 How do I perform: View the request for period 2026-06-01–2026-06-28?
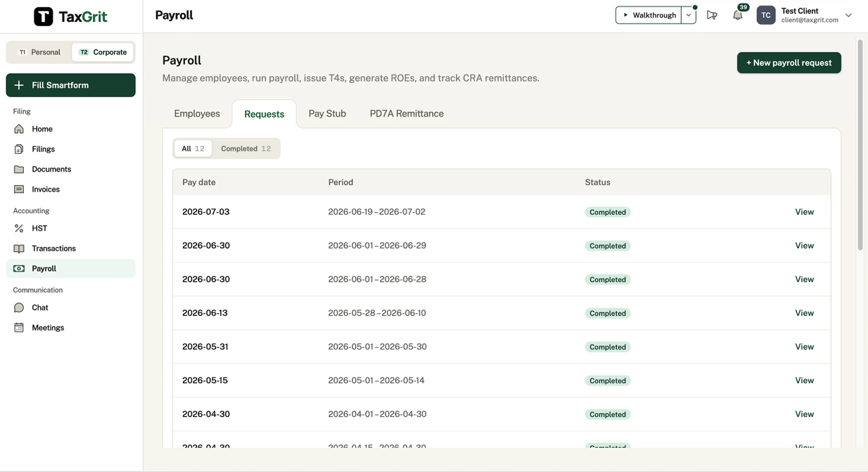[804, 279]
